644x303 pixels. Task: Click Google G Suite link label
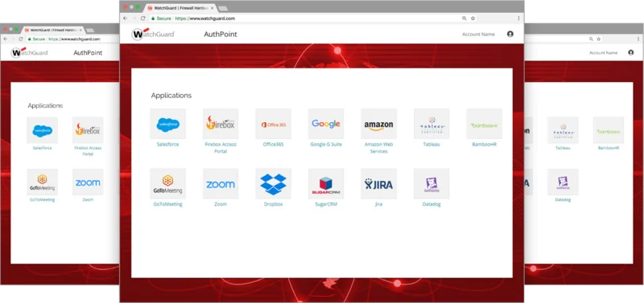(326, 145)
